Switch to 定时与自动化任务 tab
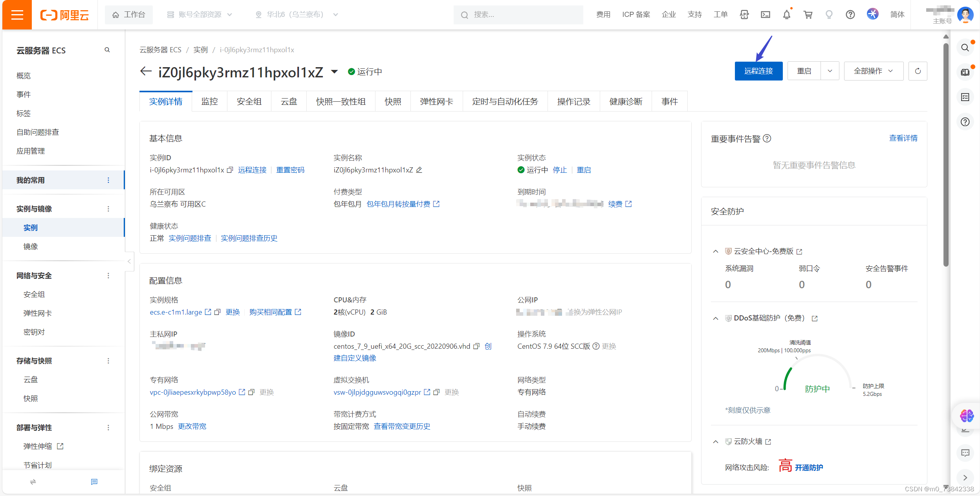980x496 pixels. click(505, 102)
